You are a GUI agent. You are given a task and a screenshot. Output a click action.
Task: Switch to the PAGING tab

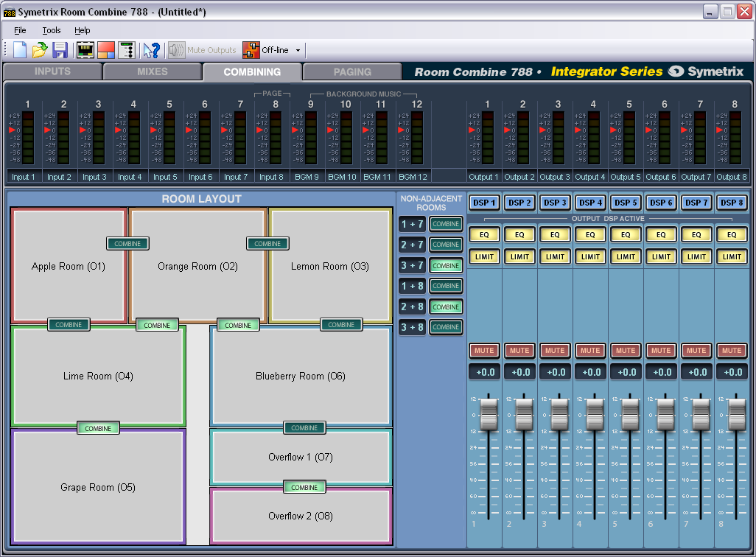pos(352,72)
